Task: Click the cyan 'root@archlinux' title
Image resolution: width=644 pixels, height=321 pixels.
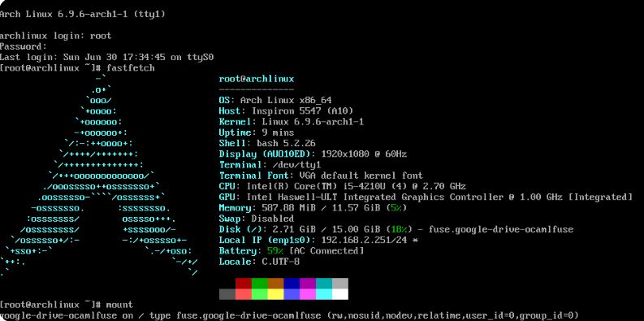Action: 257,79
